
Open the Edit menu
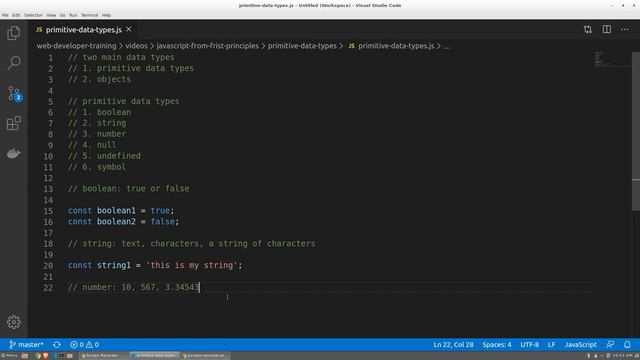(x=16, y=15)
